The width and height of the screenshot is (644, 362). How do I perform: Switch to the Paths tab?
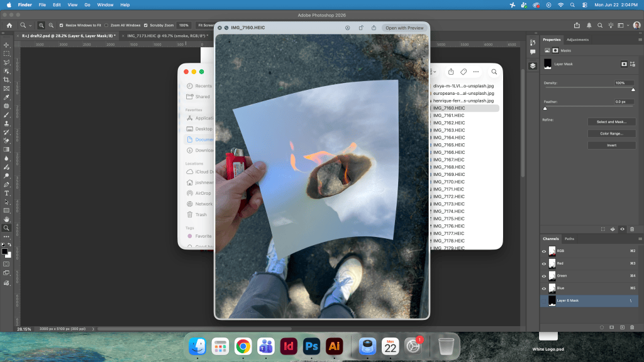click(x=569, y=239)
